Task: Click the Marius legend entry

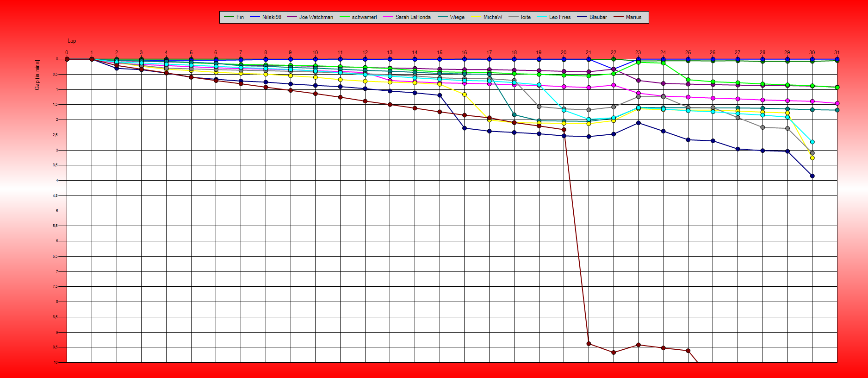Action: [x=633, y=17]
